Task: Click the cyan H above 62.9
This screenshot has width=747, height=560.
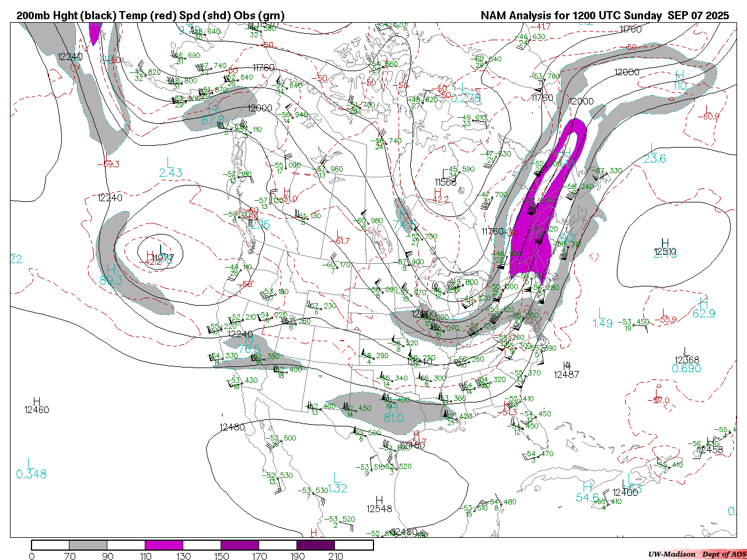Action: coord(703,303)
